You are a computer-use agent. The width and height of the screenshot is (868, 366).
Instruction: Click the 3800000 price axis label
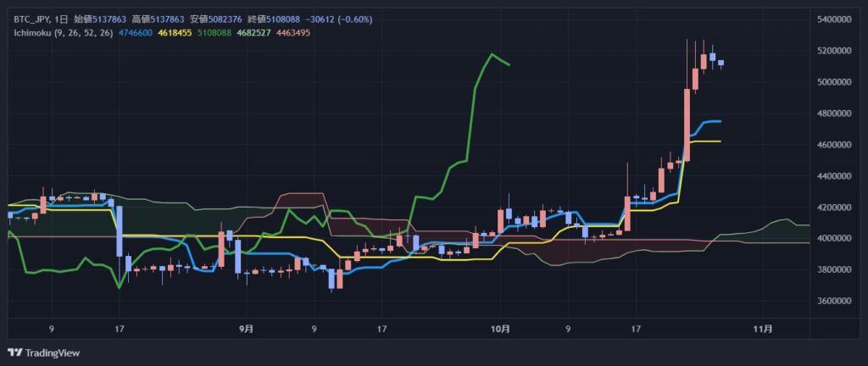point(834,269)
